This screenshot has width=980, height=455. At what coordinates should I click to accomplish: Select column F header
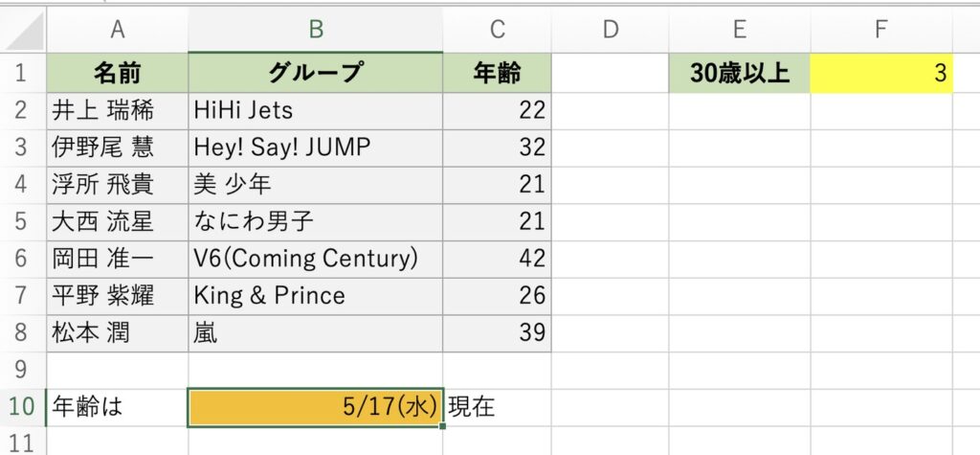[881, 30]
